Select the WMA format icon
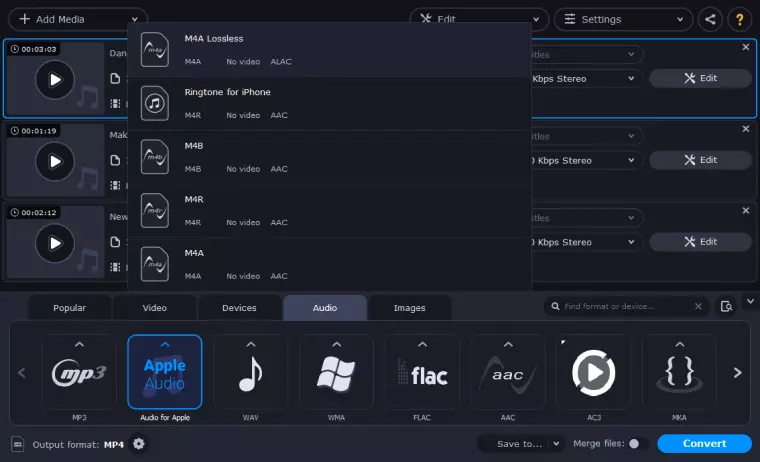760x462 pixels. (336, 372)
